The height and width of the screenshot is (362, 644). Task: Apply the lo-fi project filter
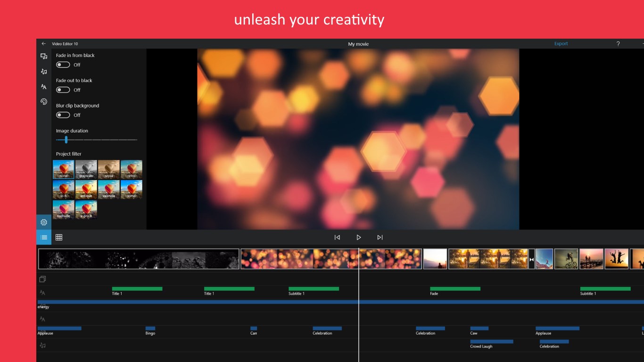pyautogui.click(x=64, y=189)
